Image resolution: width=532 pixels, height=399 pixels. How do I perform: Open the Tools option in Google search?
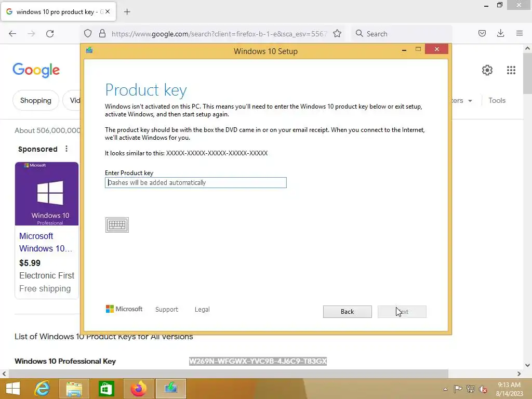point(497,100)
